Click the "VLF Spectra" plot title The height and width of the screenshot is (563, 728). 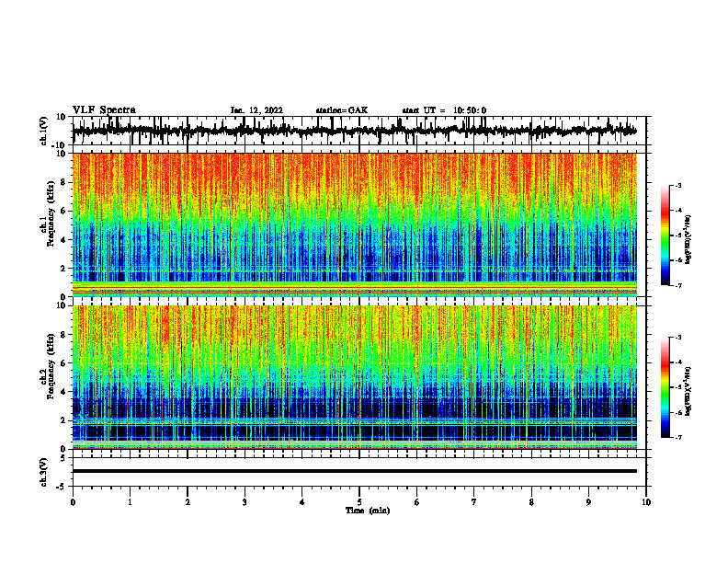pos(104,110)
